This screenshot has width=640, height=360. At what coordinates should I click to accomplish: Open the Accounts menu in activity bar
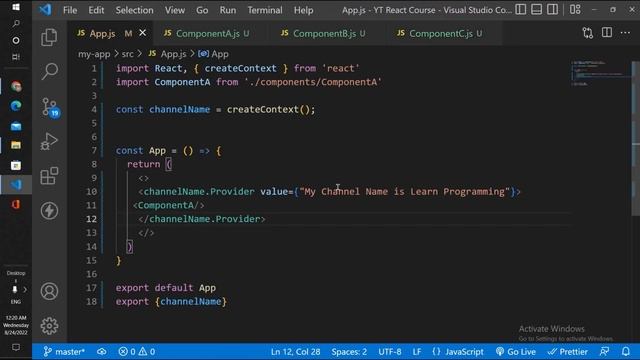pos(49,291)
